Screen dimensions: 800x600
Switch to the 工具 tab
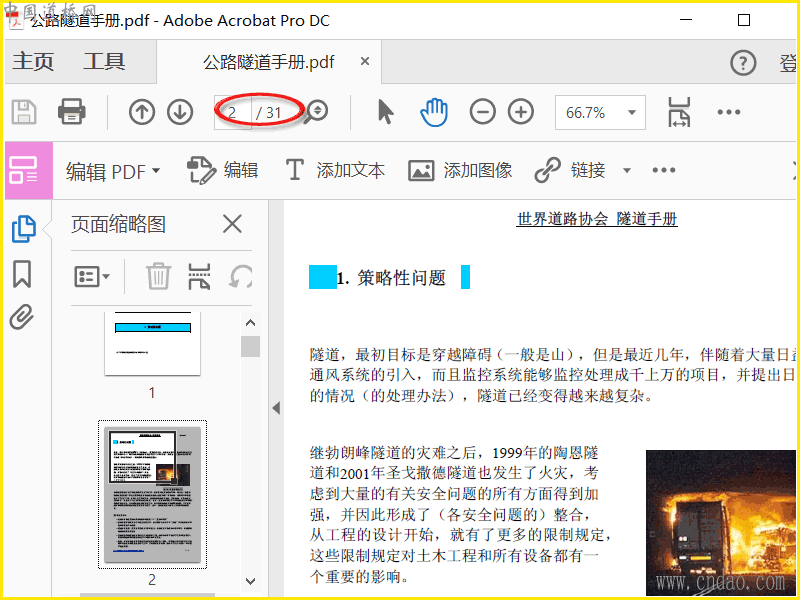tap(104, 61)
